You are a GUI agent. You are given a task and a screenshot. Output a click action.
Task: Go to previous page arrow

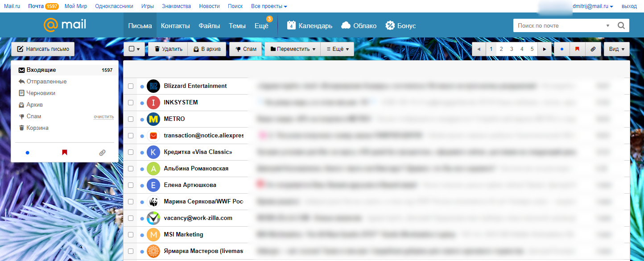[479, 49]
